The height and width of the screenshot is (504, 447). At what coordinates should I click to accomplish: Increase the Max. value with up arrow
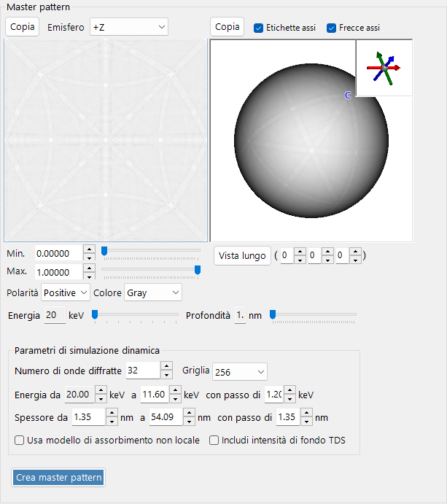90,268
